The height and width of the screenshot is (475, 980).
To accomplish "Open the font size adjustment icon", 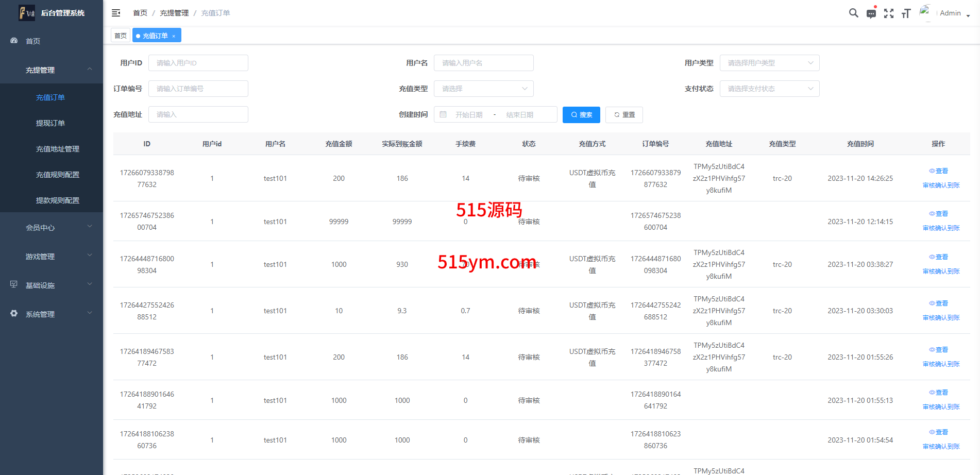I will point(906,13).
